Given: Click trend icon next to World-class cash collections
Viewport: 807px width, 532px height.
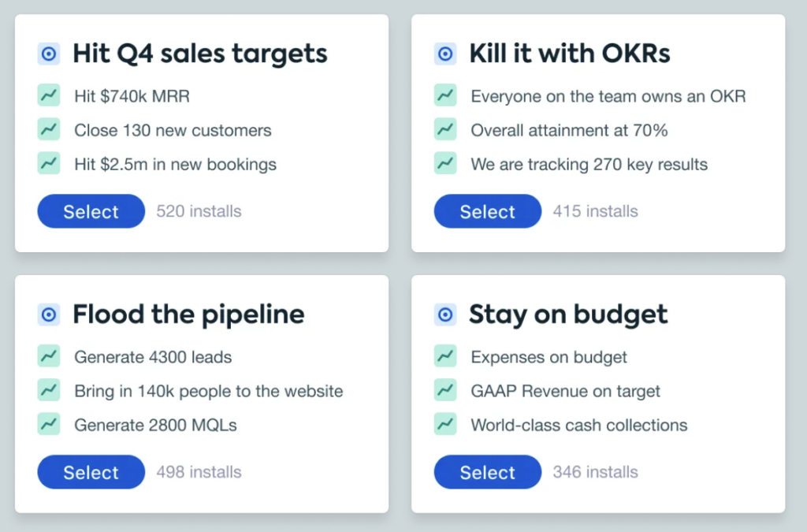Looking at the screenshot, I should [445, 424].
